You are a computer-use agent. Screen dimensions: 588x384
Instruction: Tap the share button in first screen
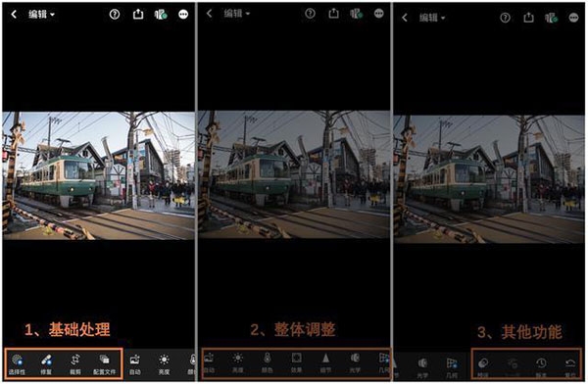pos(138,14)
